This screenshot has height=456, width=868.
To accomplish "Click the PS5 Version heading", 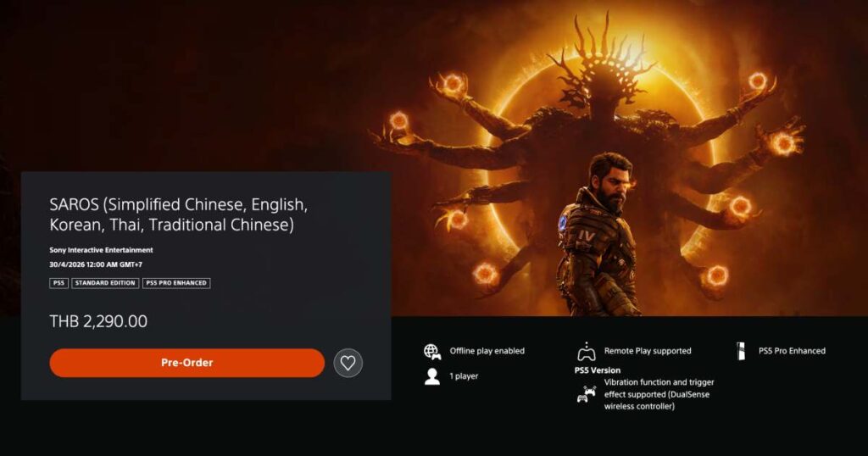I will [x=598, y=370].
